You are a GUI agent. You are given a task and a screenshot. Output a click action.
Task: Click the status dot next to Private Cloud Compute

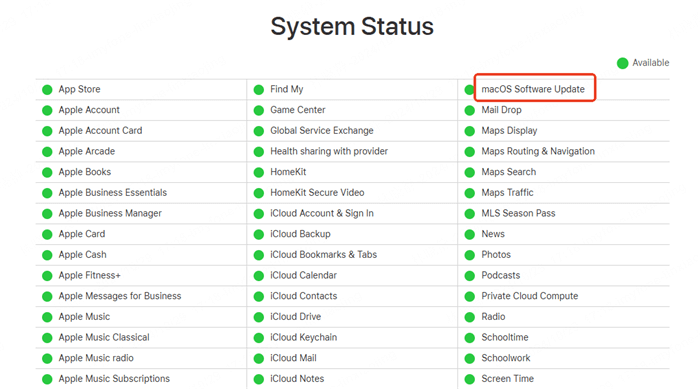pos(470,297)
